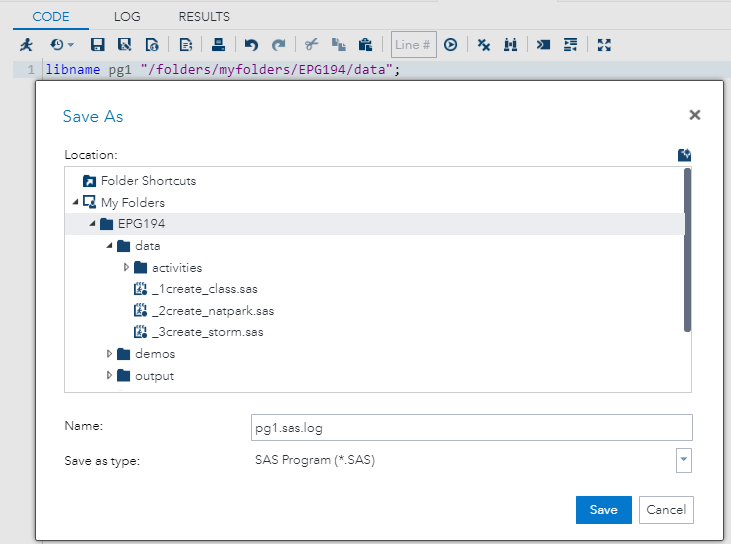Click the Save button

(603, 509)
